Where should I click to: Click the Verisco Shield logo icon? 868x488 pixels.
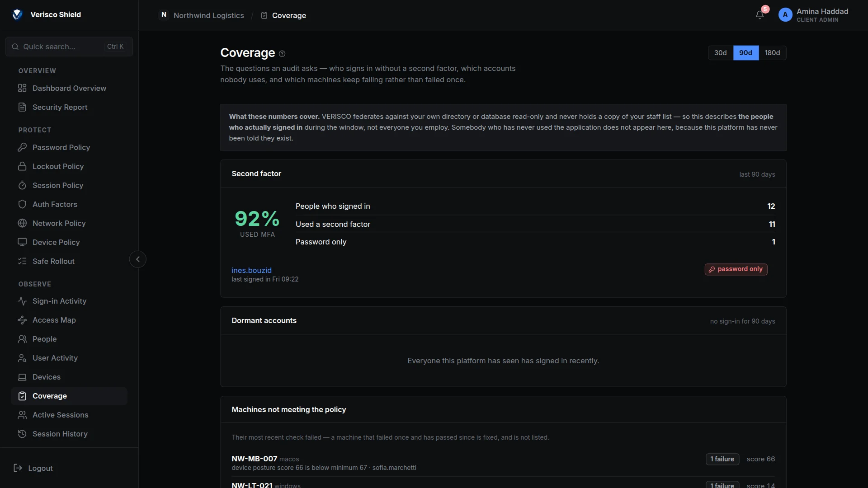pos(17,14)
